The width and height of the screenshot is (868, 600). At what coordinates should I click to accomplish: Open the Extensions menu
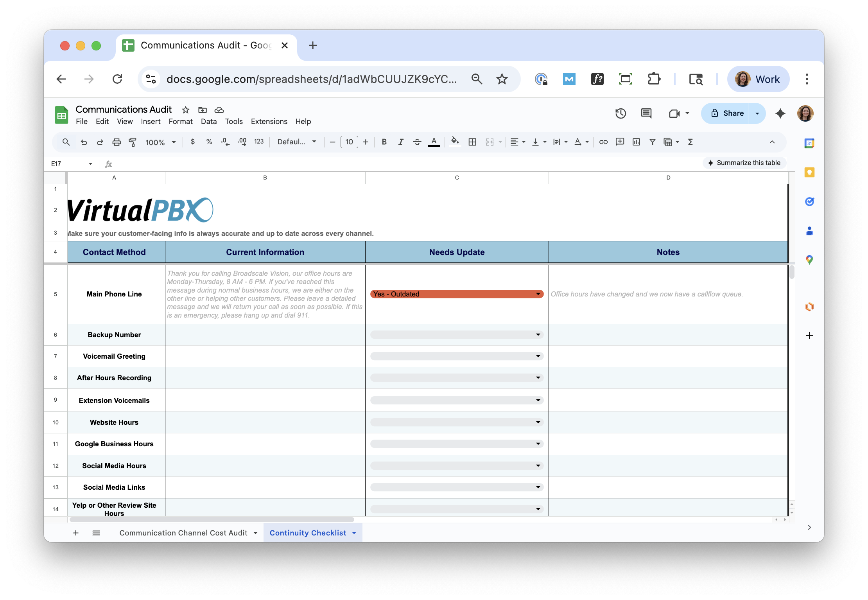coord(269,121)
